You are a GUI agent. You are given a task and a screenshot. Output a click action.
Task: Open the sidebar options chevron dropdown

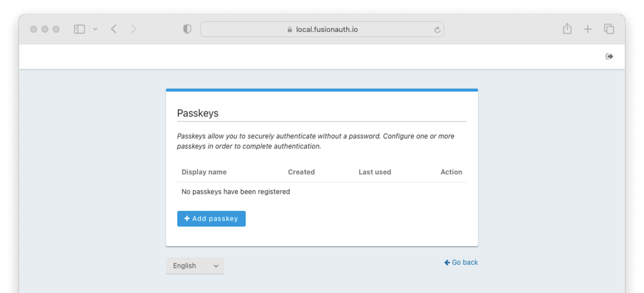pos(95,29)
